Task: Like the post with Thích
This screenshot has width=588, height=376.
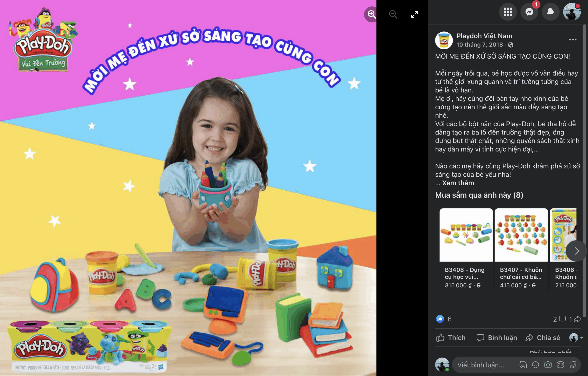Action: click(451, 338)
